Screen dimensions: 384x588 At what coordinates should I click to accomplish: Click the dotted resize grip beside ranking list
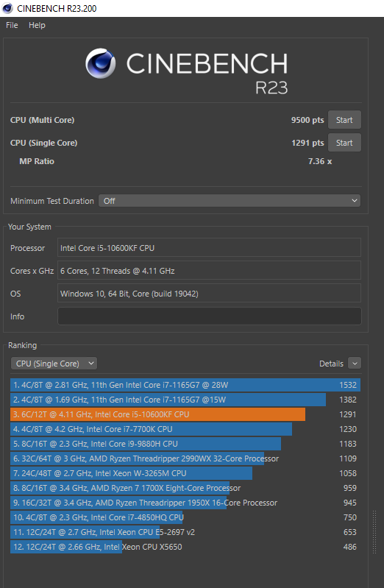(374, 532)
